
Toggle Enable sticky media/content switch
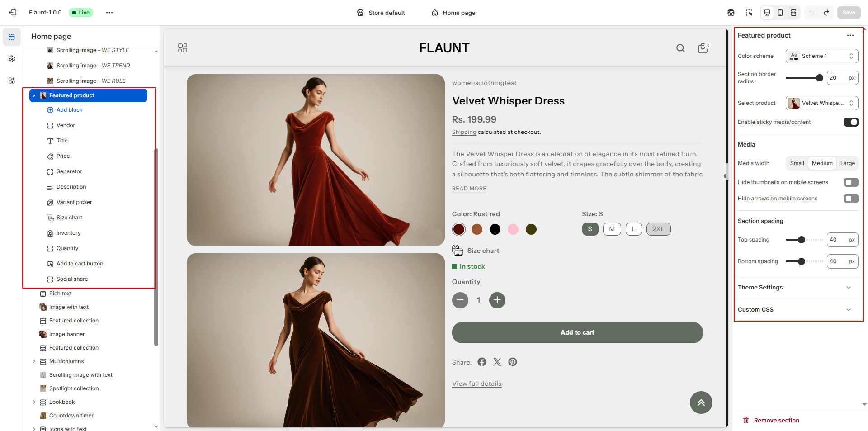point(851,122)
